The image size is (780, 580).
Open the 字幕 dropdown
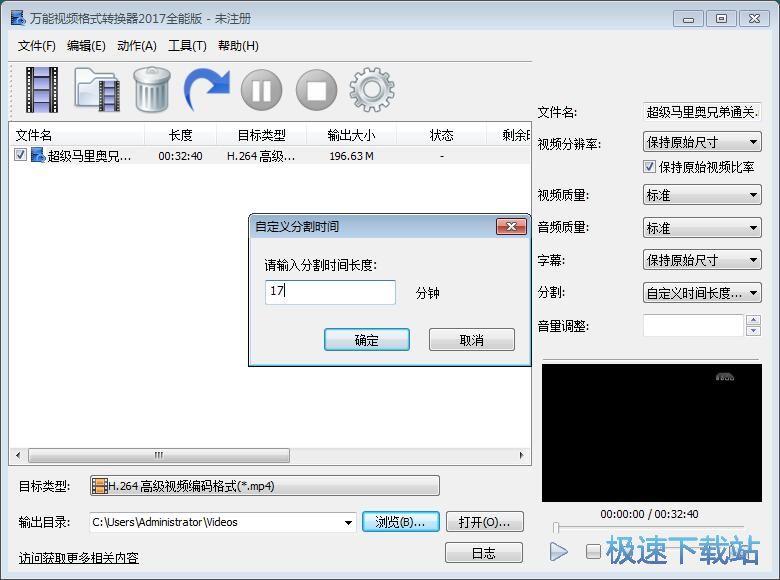(x=702, y=260)
